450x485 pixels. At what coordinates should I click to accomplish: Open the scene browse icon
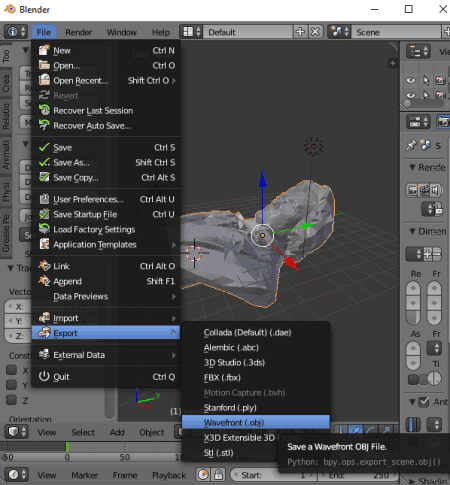[339, 32]
